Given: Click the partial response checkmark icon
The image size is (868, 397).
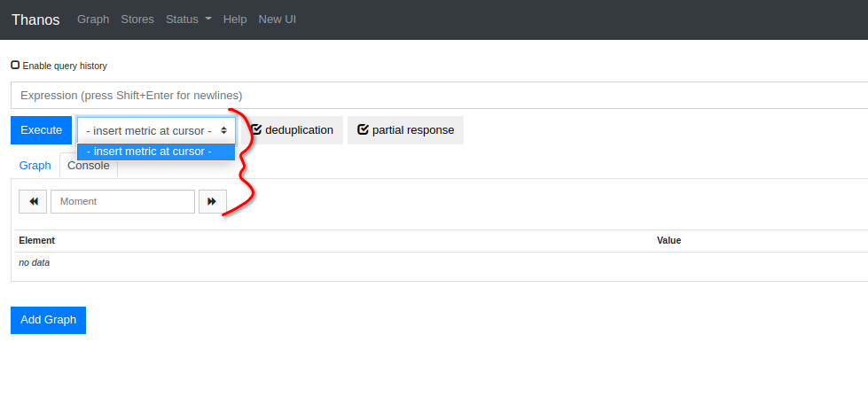Looking at the screenshot, I should point(364,129).
